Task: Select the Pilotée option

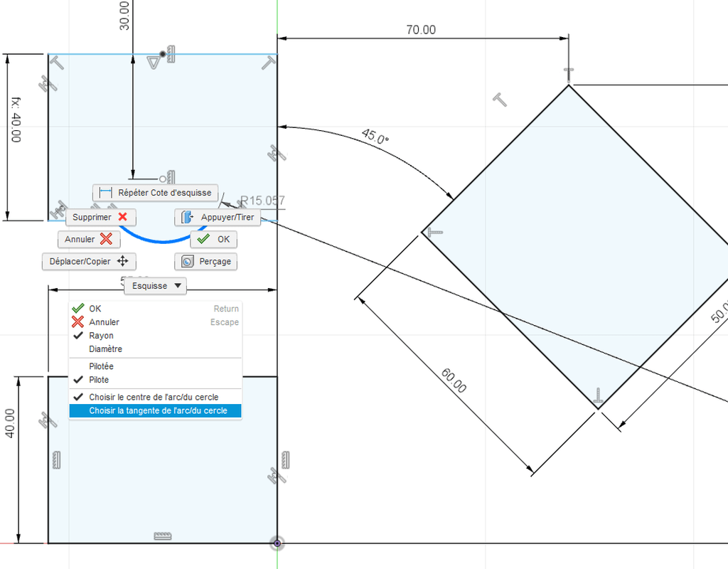Action: [156, 366]
